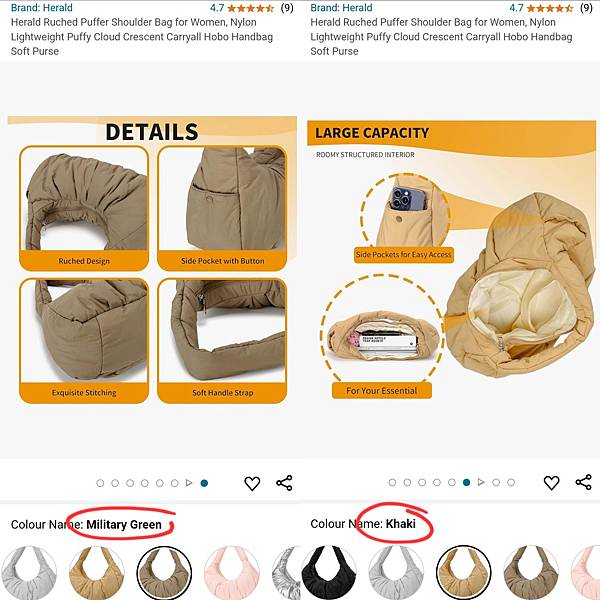The image size is (600, 600).
Task: Open Brand: Herald link on right listing
Action: tap(341, 8)
